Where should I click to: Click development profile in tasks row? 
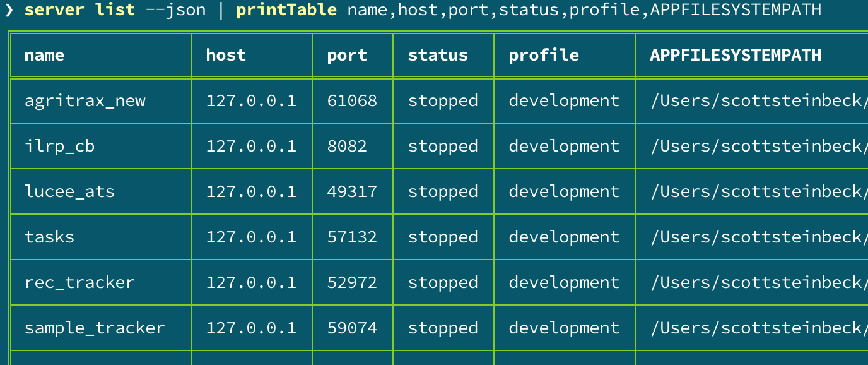564,237
